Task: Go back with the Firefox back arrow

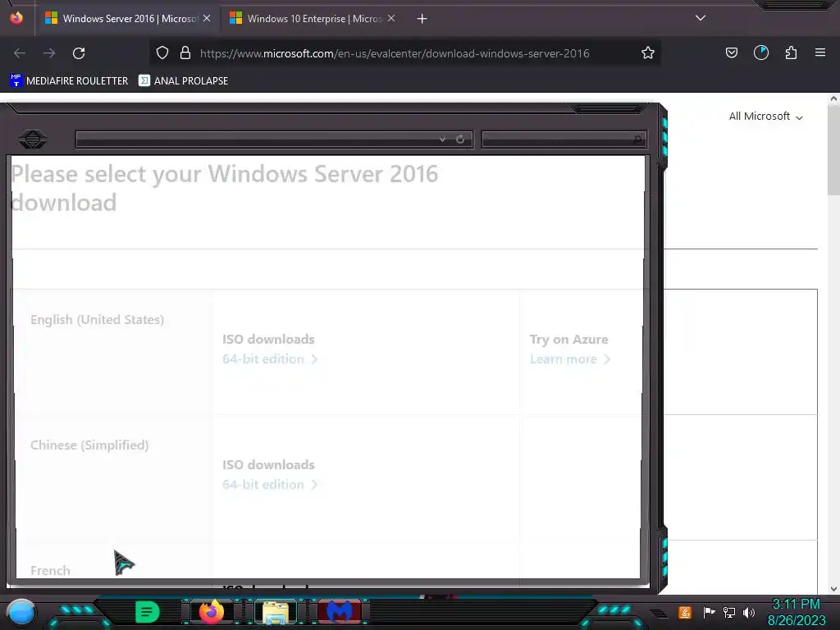Action: 20,53
